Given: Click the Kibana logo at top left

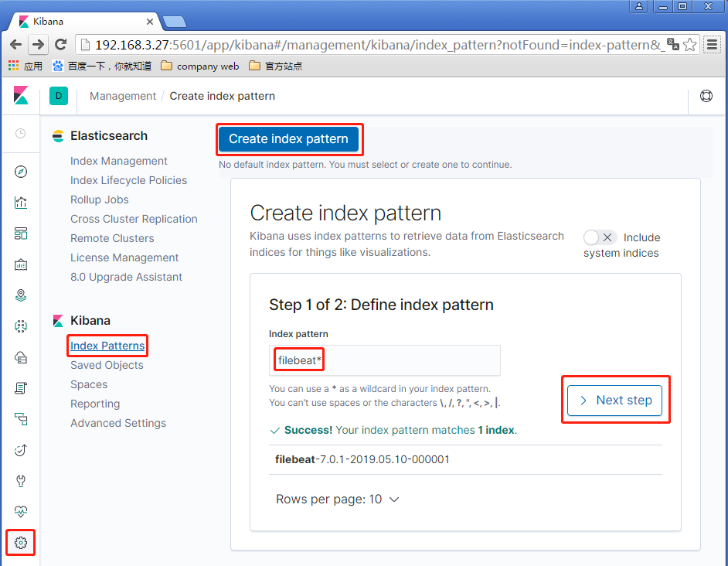Looking at the screenshot, I should click(x=20, y=96).
